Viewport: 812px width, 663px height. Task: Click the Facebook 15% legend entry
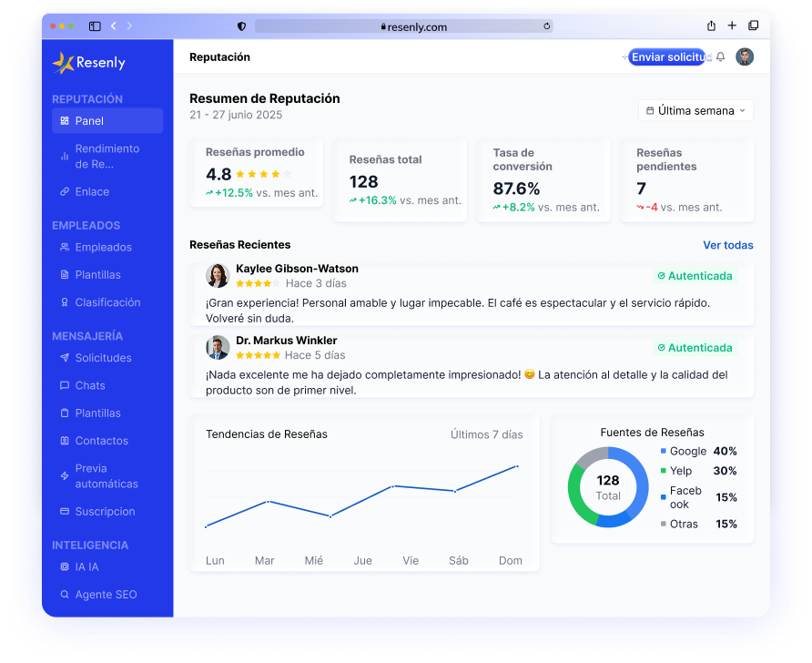(698, 497)
